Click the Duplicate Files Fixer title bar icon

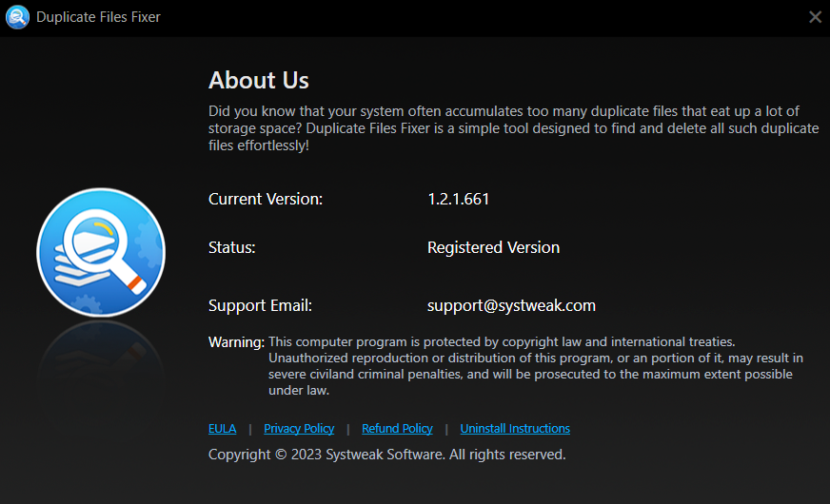[x=17, y=17]
